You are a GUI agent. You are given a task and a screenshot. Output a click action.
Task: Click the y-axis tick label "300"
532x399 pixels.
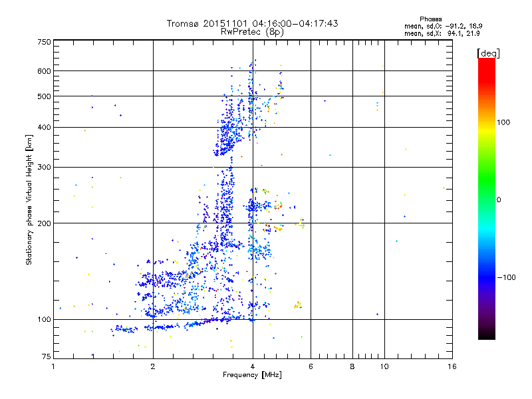(44, 167)
